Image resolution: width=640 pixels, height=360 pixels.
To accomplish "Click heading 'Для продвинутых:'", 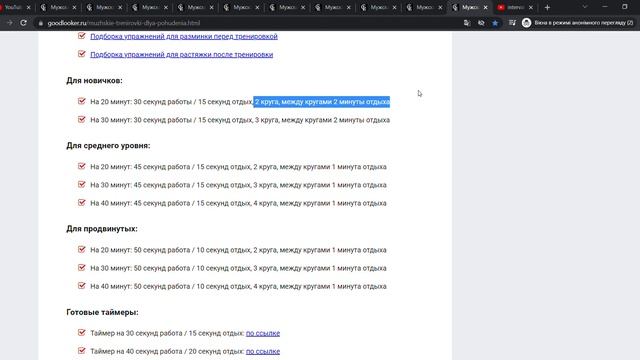I will point(102,229).
